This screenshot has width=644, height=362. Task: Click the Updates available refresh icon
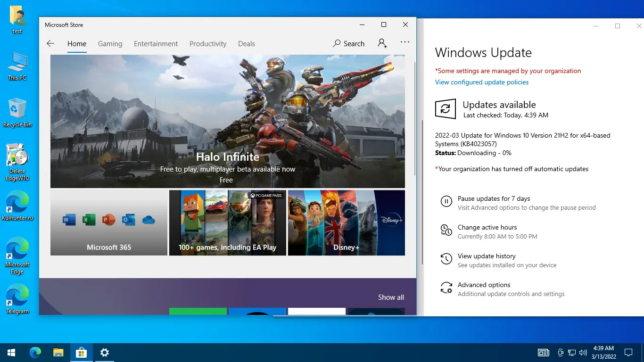pos(446,109)
